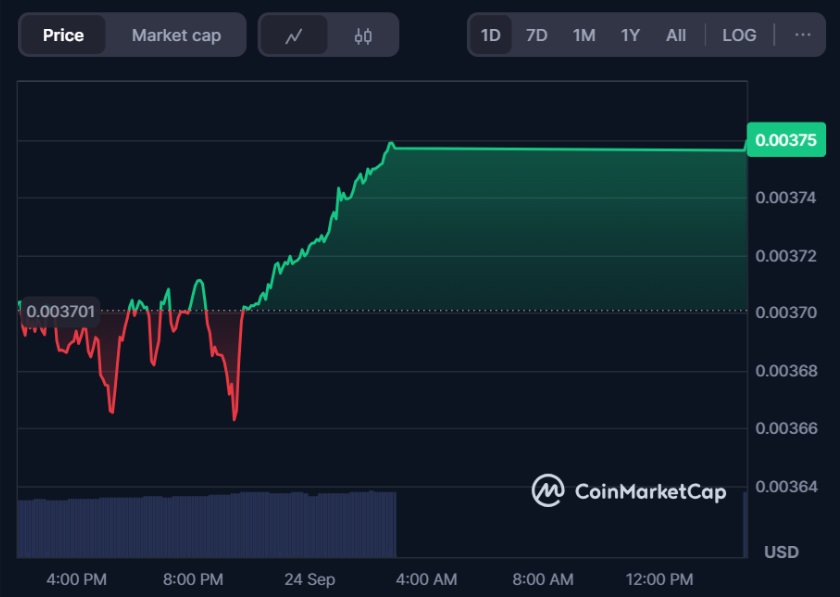
Task: Click the 24 Sep date axis label
Action: (x=309, y=579)
